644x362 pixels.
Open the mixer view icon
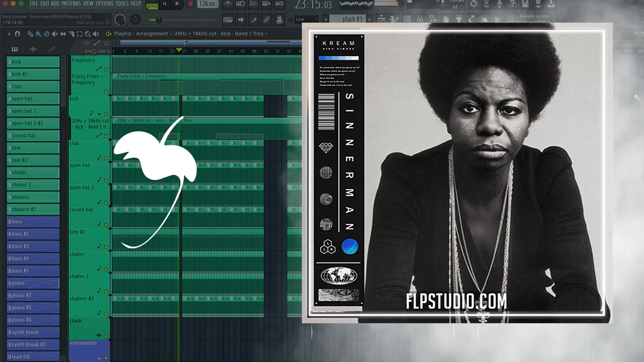[x=421, y=19]
